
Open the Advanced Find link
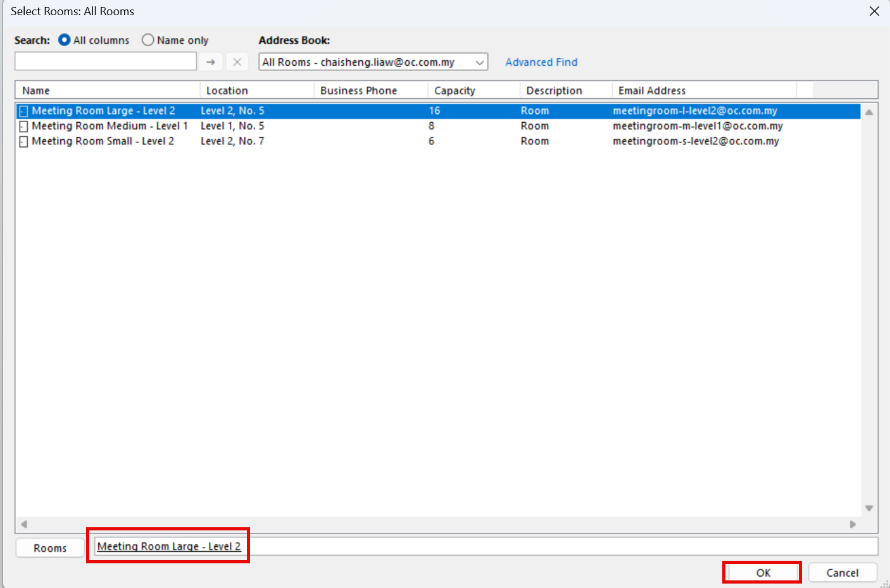point(541,62)
